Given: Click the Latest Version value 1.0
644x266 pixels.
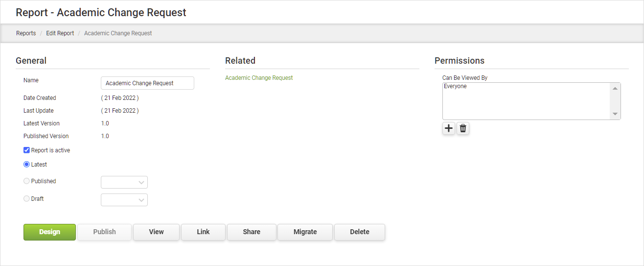Looking at the screenshot, I should pos(105,123).
